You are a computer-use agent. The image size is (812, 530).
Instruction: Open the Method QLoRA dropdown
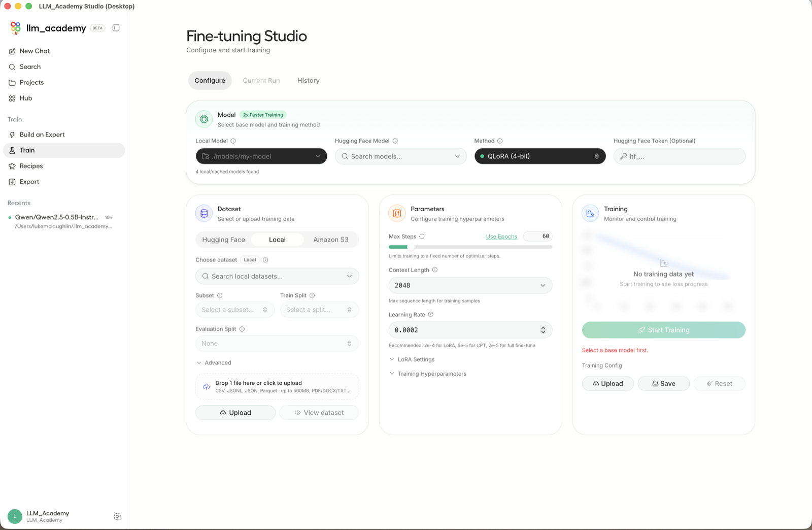[540, 156]
